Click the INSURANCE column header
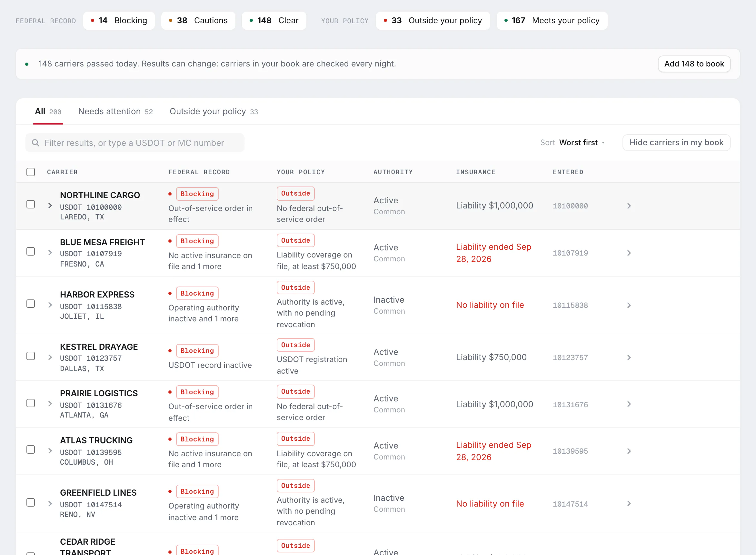The height and width of the screenshot is (555, 756). (475, 172)
